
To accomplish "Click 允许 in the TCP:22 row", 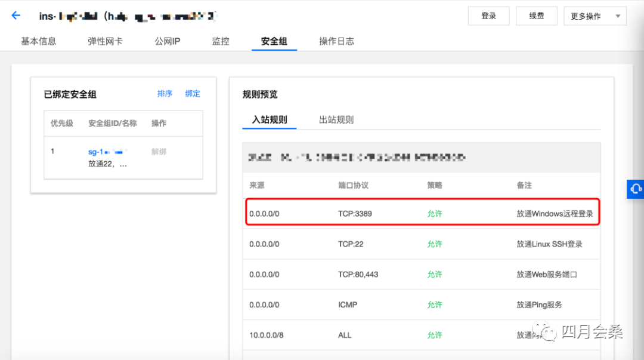I will point(435,244).
